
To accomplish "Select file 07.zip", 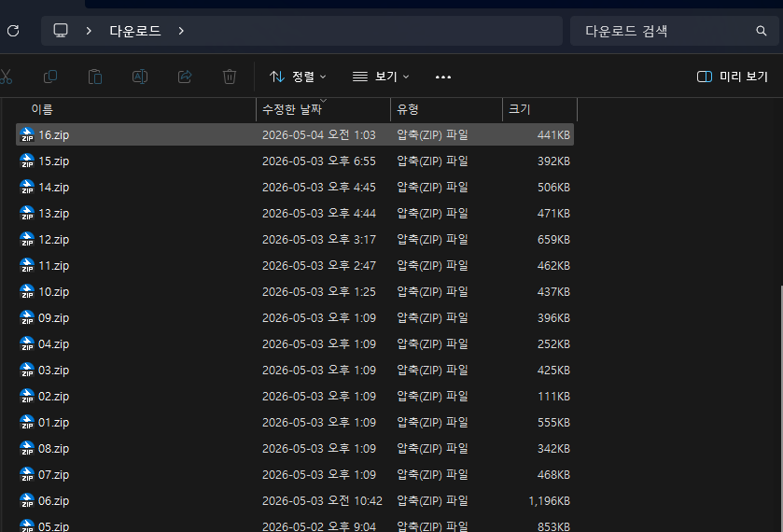I will click(x=295, y=474).
